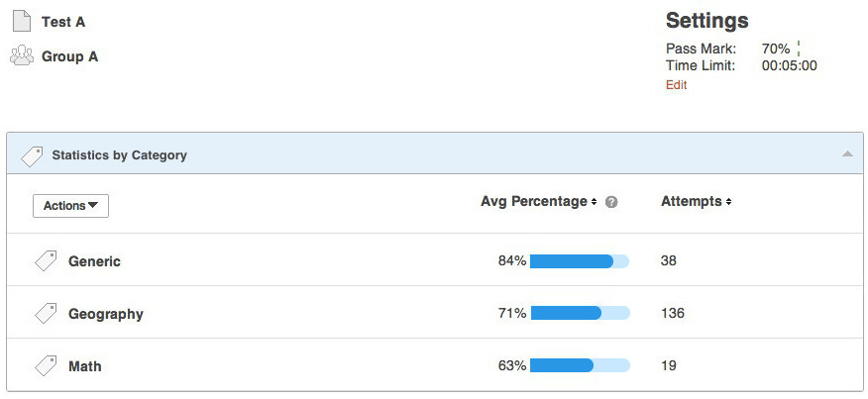
Task: Click the Group A label
Action: (x=69, y=56)
